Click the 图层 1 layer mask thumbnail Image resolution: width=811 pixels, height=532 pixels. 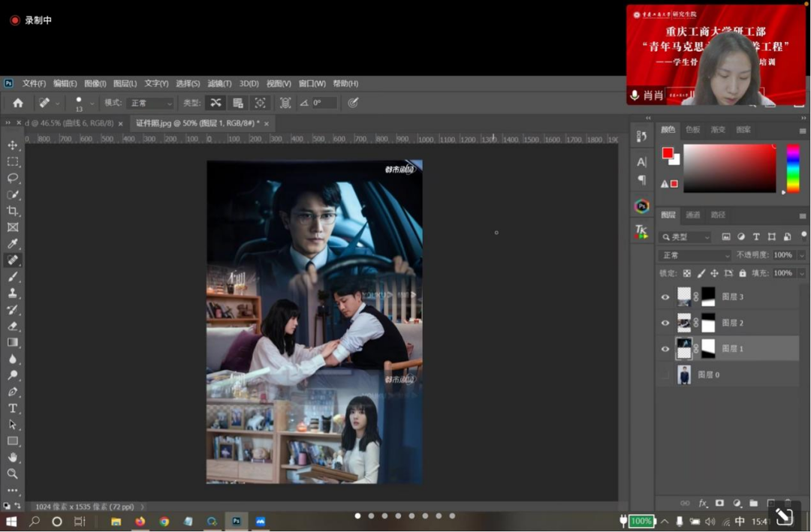pyautogui.click(x=708, y=348)
